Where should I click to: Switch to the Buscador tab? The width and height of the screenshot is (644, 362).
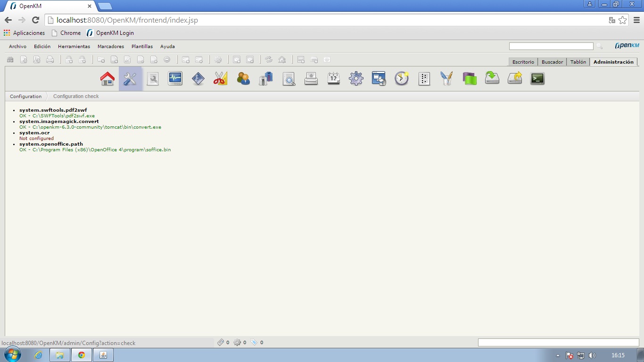[x=552, y=62]
